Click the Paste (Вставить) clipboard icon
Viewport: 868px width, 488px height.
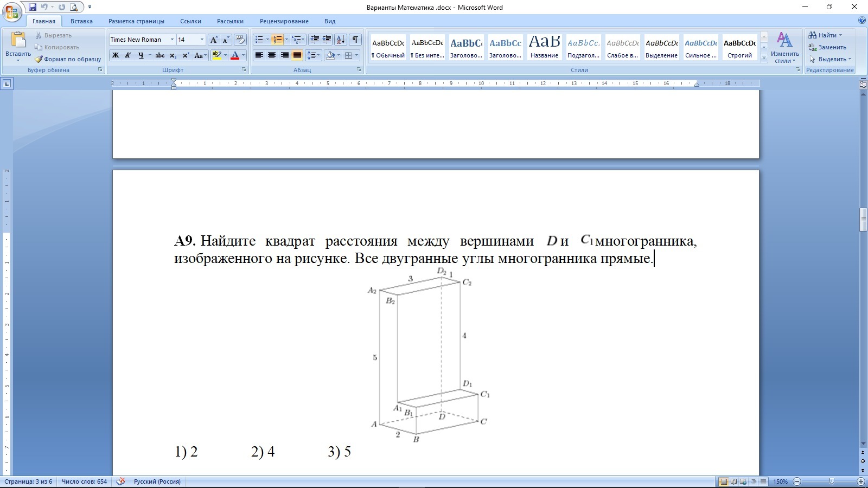click(18, 40)
